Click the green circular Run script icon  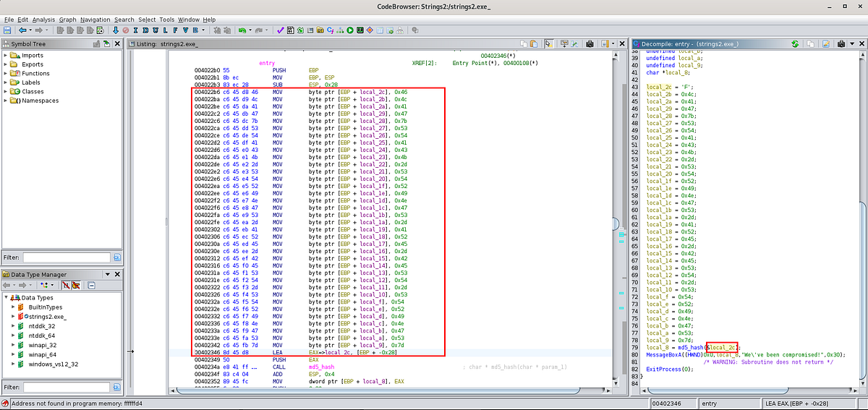click(x=349, y=30)
